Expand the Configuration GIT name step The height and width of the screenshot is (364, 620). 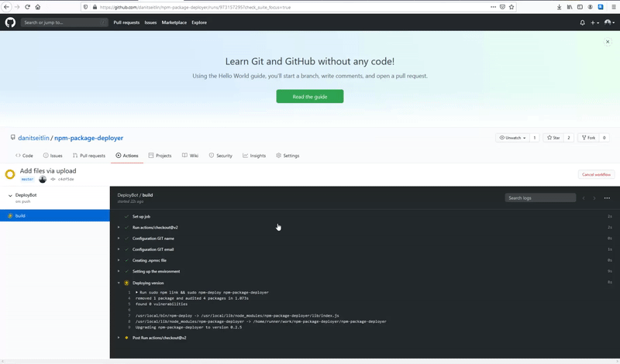point(153,239)
